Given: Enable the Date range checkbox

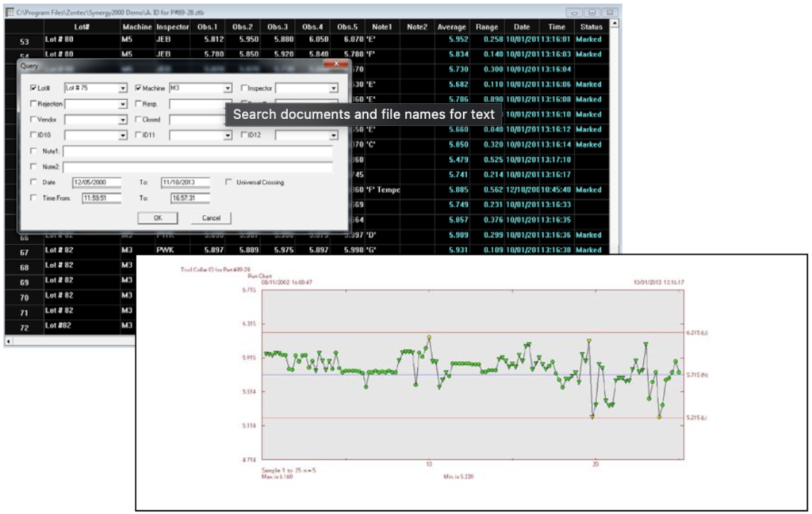Looking at the screenshot, I should (x=33, y=182).
